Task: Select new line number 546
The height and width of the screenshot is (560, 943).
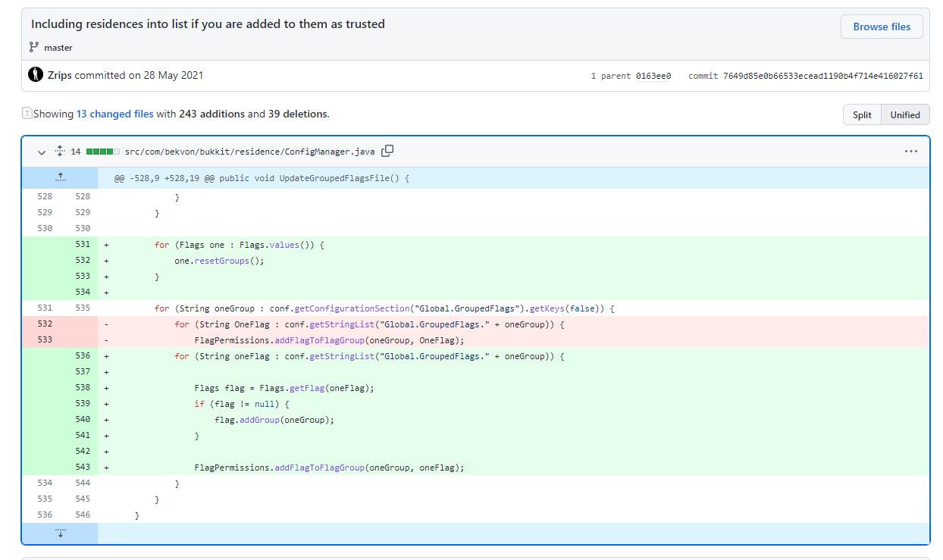Action: click(x=79, y=515)
